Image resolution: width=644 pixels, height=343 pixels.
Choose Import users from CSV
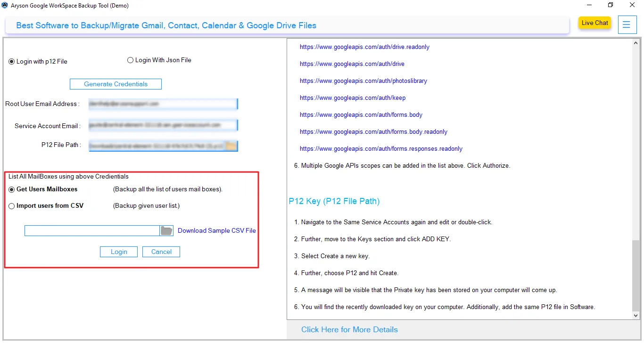click(11, 205)
